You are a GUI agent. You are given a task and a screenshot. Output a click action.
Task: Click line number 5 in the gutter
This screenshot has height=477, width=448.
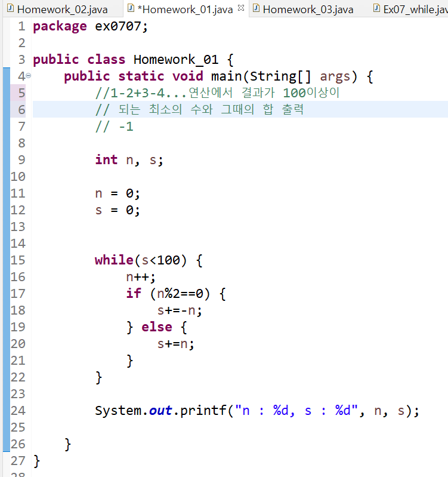coord(21,93)
